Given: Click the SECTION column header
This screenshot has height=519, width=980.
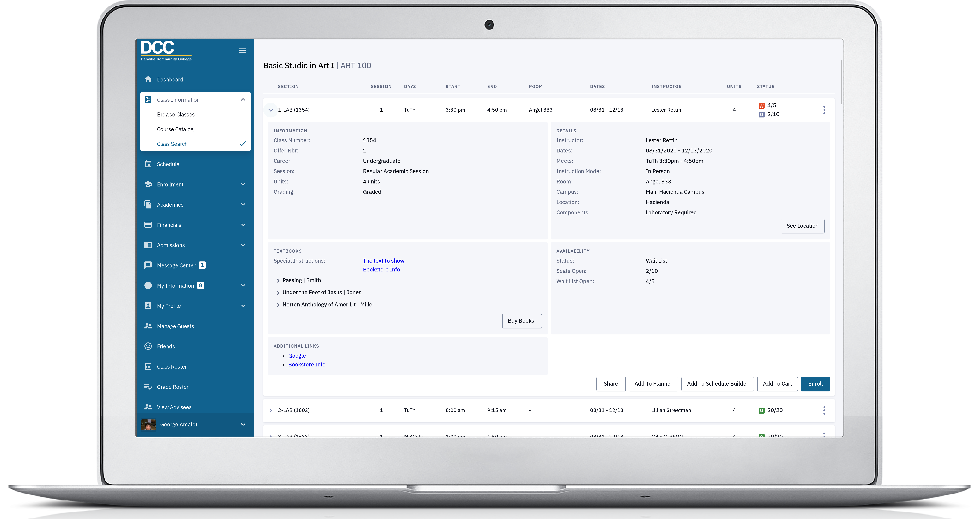Looking at the screenshot, I should click(x=288, y=86).
